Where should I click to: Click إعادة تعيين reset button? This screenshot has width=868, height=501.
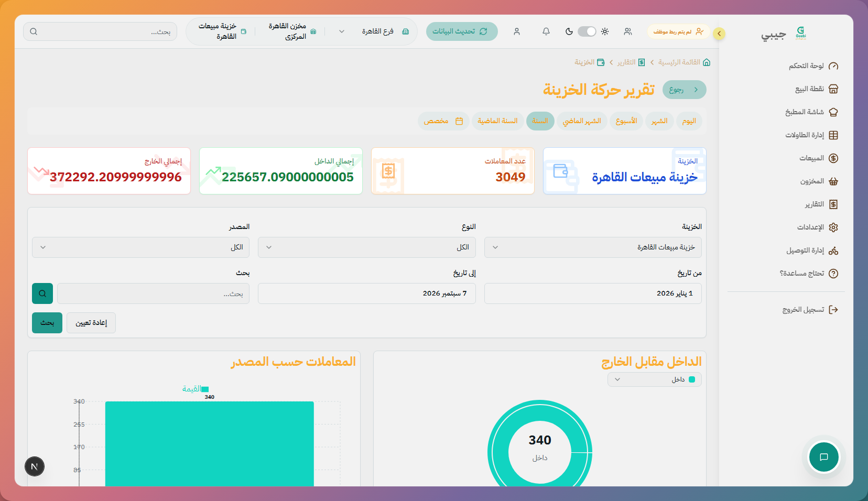(91, 323)
